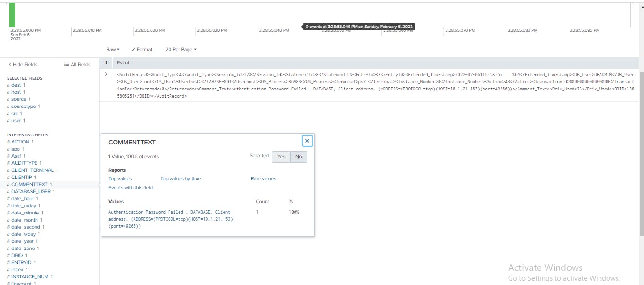Set Selected to Yes for COMMENTTEXT
Image resolution: width=644 pixels, height=285 pixels.
tap(281, 157)
